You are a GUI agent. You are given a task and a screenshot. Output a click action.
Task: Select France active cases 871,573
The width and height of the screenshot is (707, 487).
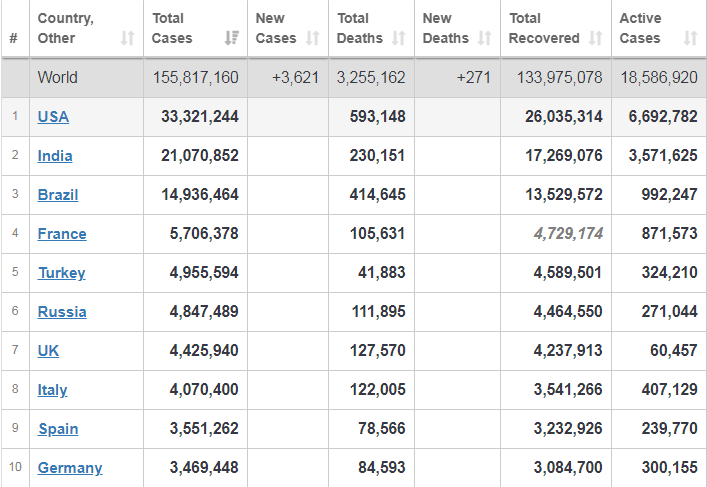(670, 234)
